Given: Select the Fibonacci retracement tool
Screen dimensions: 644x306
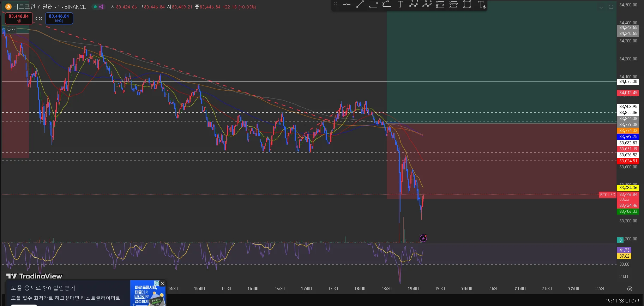Looking at the screenshot, I should point(373,5).
